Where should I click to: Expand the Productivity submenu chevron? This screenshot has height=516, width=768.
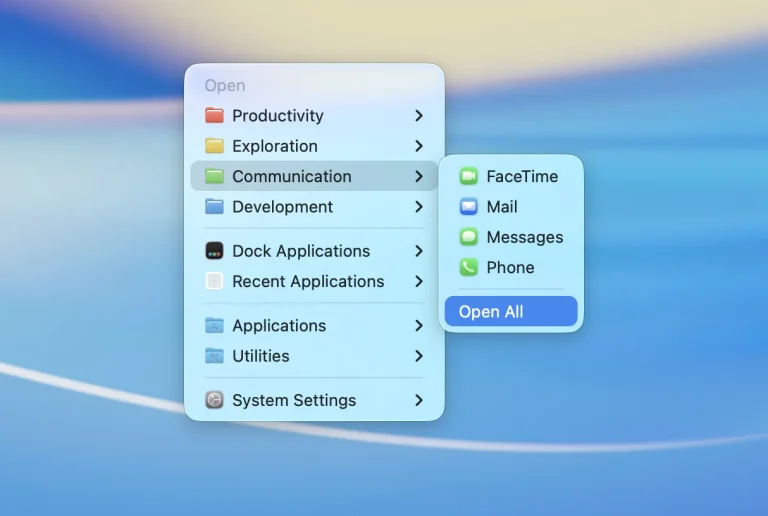click(x=419, y=116)
